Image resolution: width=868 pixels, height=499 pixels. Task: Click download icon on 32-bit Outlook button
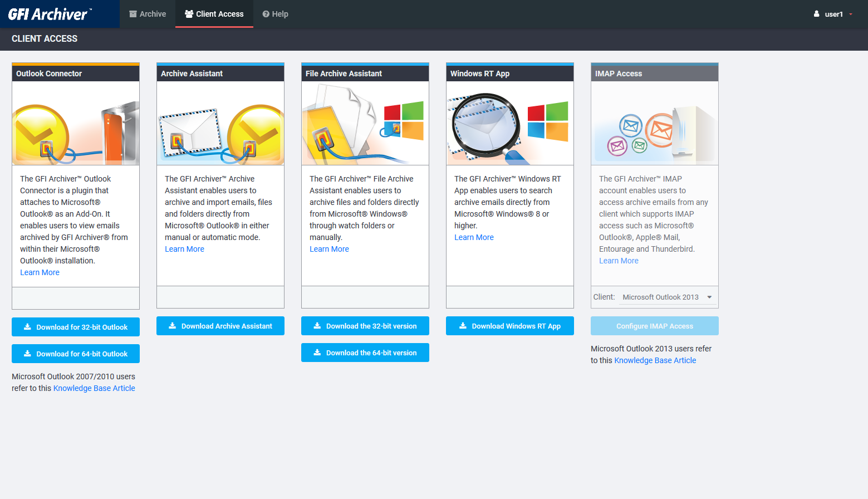[27, 327]
